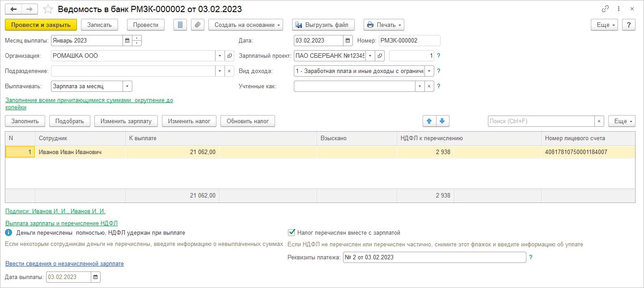
Task: Clear the Подразделение field with X
Action: tap(229, 71)
